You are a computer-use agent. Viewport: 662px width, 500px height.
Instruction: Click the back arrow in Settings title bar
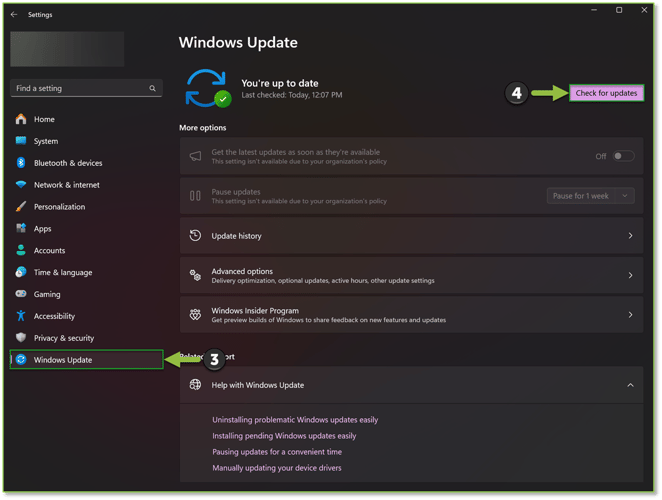[14, 14]
